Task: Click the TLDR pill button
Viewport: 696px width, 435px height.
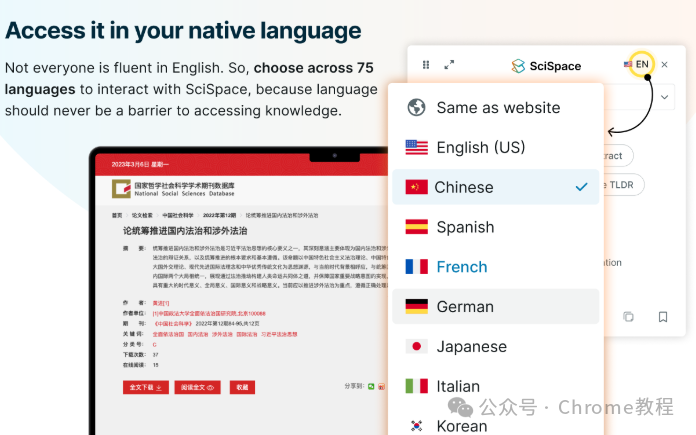Action: point(623,185)
